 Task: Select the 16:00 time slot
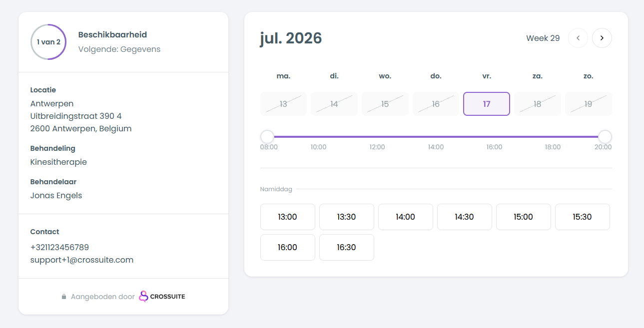click(288, 248)
